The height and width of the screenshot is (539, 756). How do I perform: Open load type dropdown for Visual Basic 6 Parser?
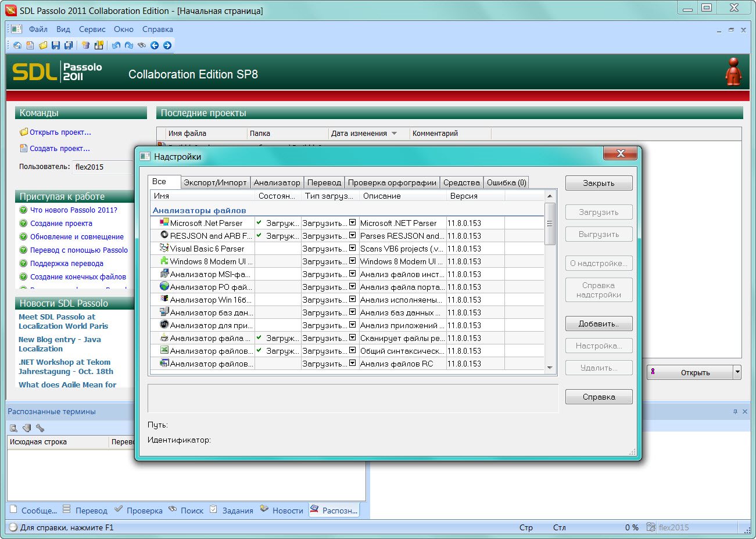[x=352, y=248]
